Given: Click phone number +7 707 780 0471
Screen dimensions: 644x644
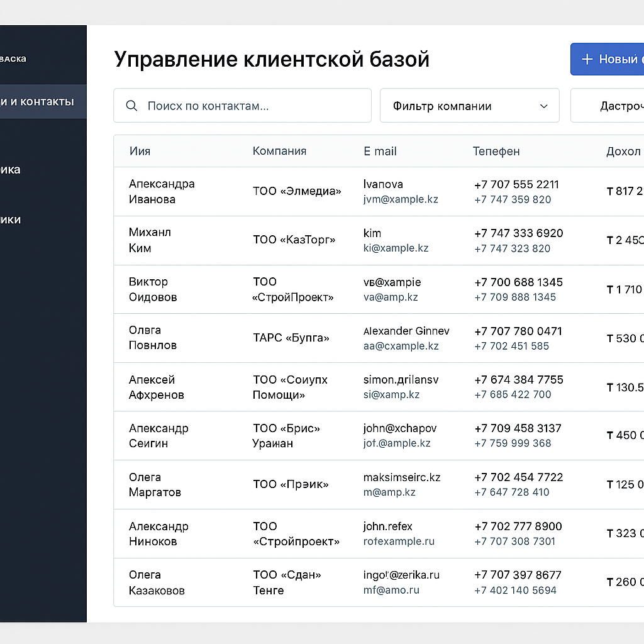Looking at the screenshot, I should [x=518, y=331].
